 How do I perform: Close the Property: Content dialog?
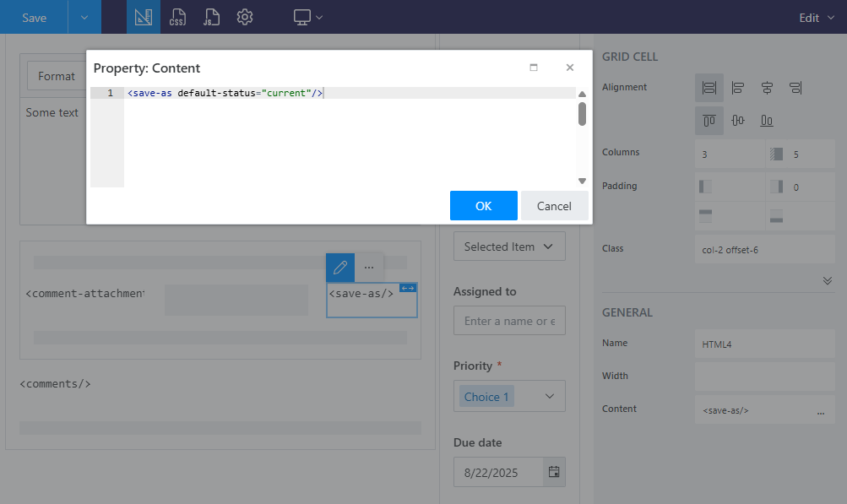pyautogui.click(x=570, y=68)
